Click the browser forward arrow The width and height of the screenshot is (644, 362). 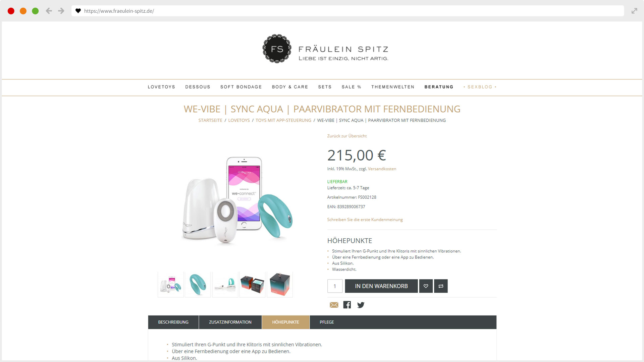(61, 11)
